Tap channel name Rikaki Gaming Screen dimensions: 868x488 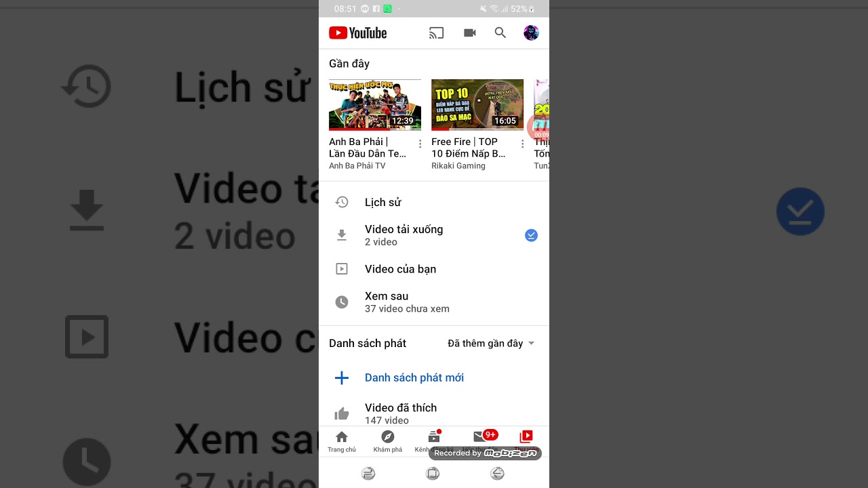pos(458,166)
